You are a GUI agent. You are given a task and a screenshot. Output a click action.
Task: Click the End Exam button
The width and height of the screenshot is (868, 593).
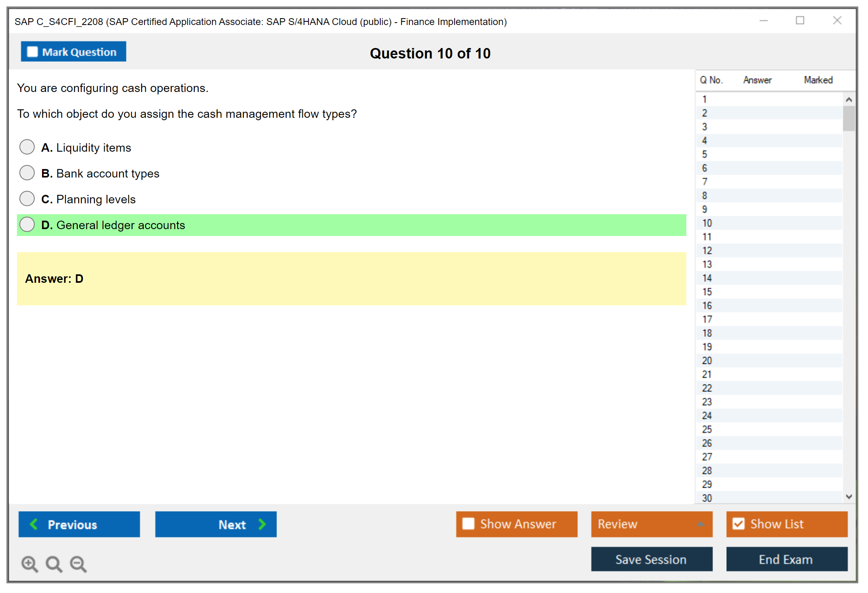coord(786,559)
